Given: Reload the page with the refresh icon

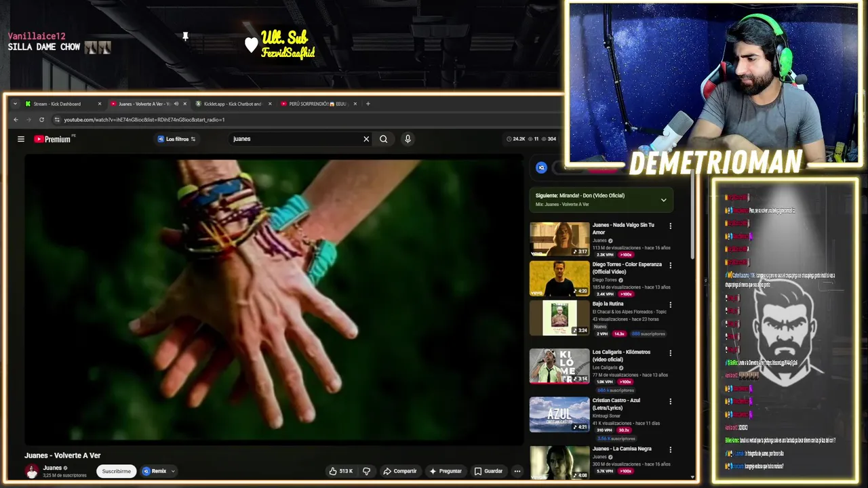Looking at the screenshot, I should click(41, 120).
